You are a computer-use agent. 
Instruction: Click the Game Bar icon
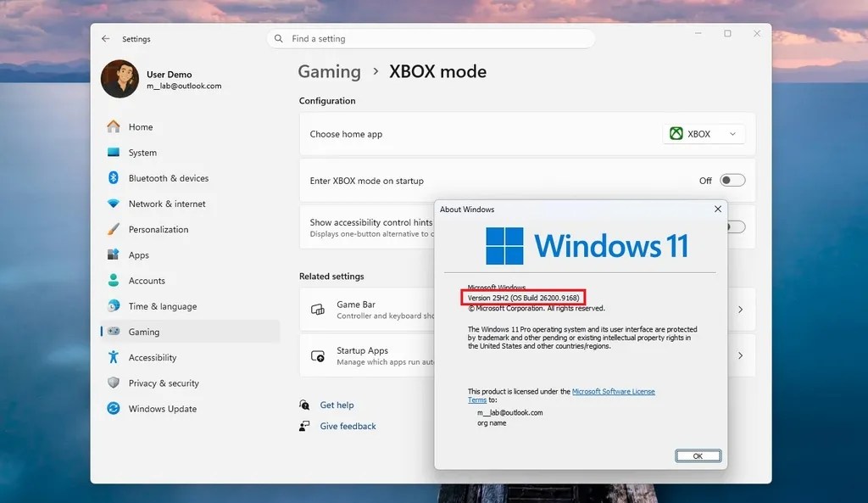click(318, 310)
